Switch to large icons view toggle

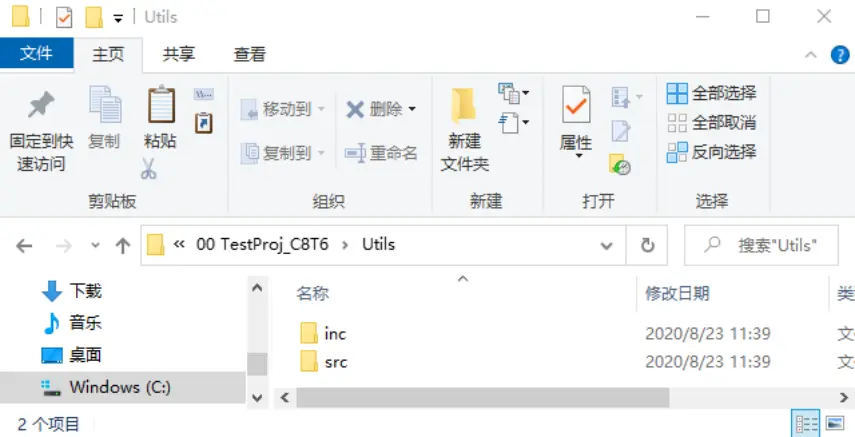coord(836,424)
